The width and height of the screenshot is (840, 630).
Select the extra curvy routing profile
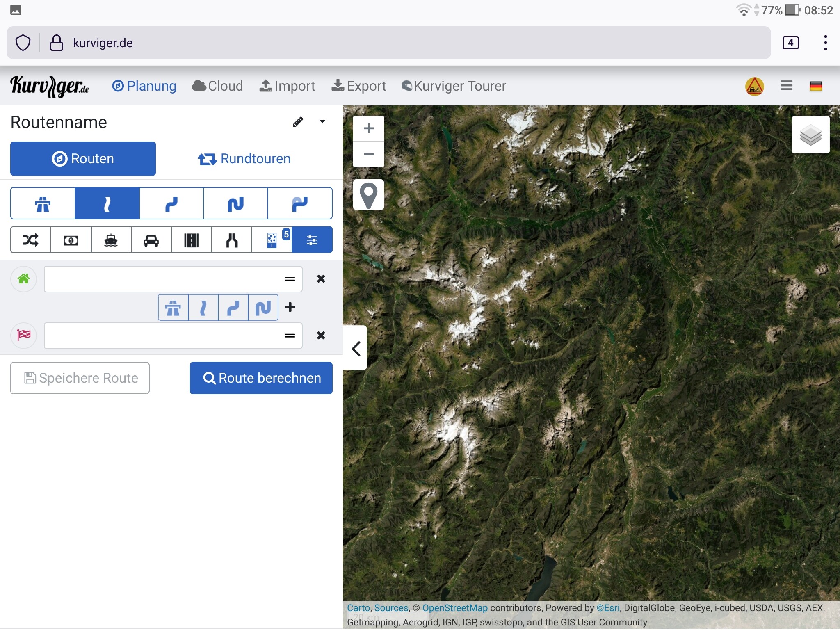click(x=236, y=203)
